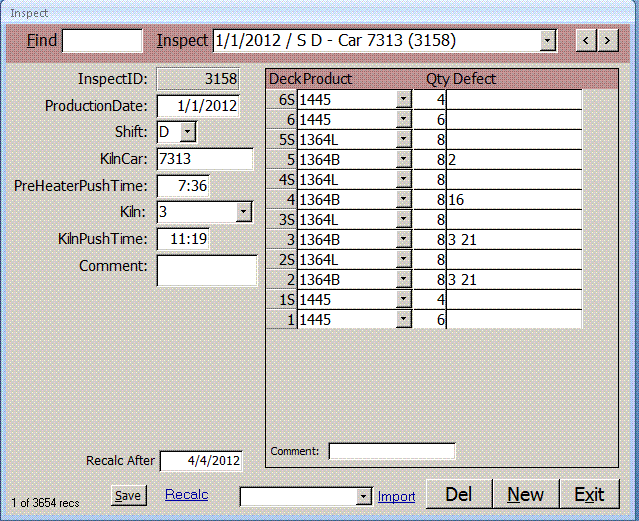Go to previous record with left arrow
Image resolution: width=639 pixels, height=521 pixels.
[585, 40]
